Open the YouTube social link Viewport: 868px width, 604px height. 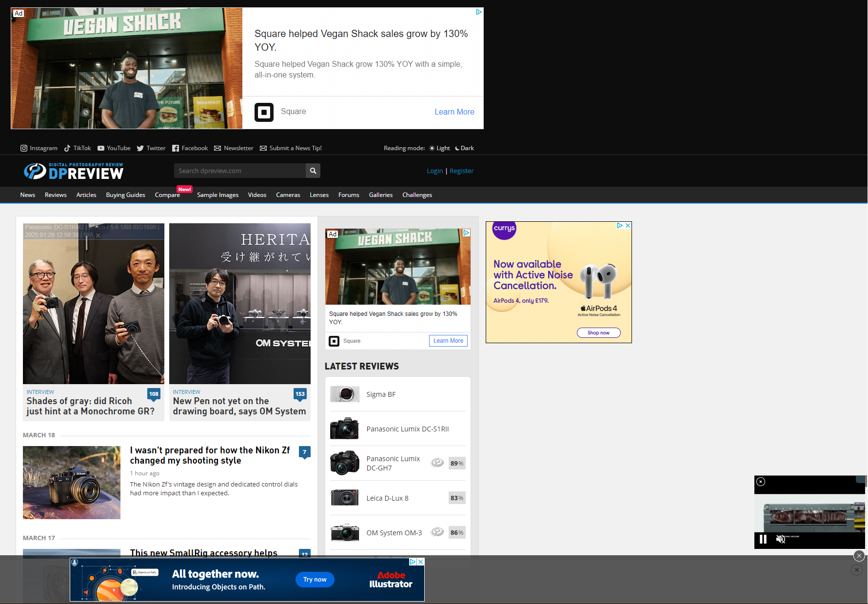pos(114,148)
